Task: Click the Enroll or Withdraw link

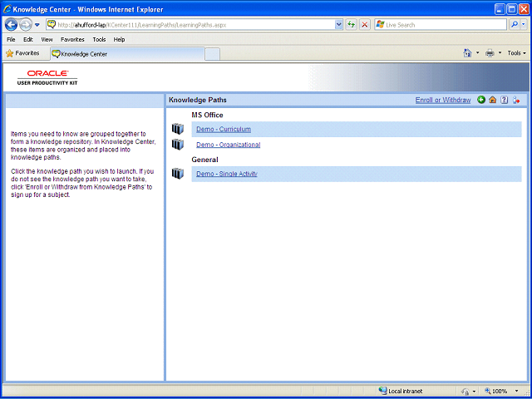Action: 443,100
